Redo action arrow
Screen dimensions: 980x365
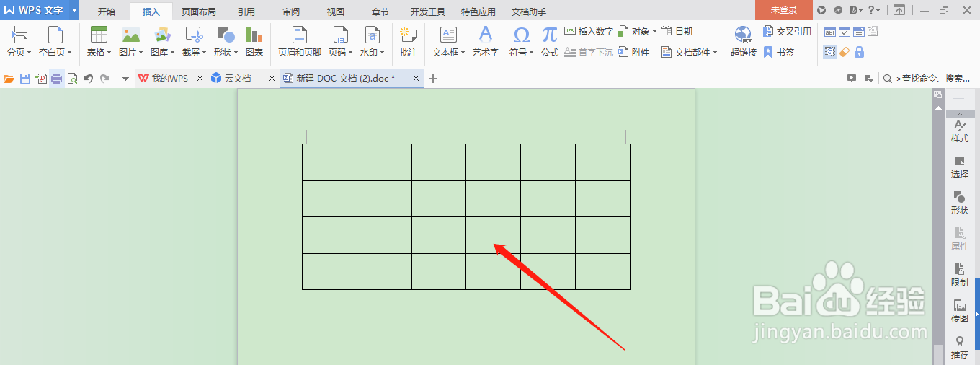(104, 79)
